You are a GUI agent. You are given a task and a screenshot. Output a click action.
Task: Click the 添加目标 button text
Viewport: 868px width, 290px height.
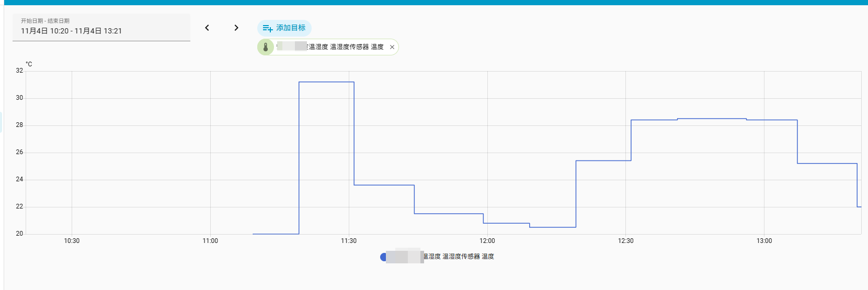pos(291,28)
